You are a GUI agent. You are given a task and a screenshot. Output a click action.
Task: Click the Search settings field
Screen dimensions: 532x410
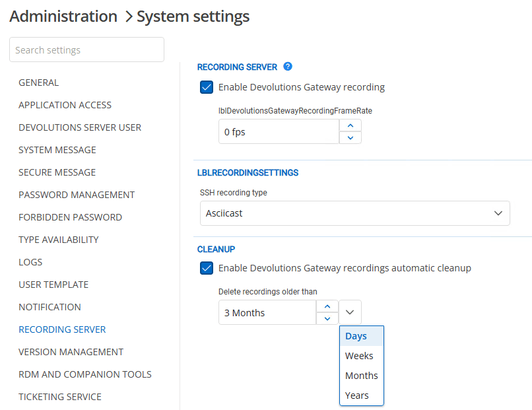click(x=86, y=50)
